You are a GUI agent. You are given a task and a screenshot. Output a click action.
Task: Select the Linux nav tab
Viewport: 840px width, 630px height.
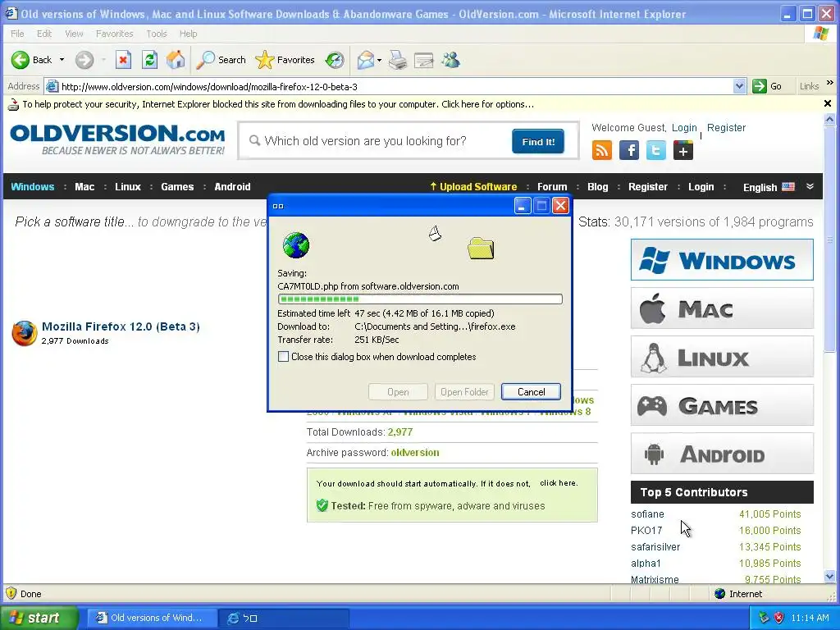127,186
